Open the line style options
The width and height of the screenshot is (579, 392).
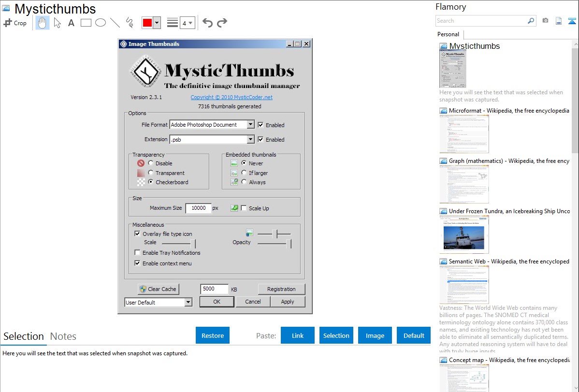coord(173,23)
